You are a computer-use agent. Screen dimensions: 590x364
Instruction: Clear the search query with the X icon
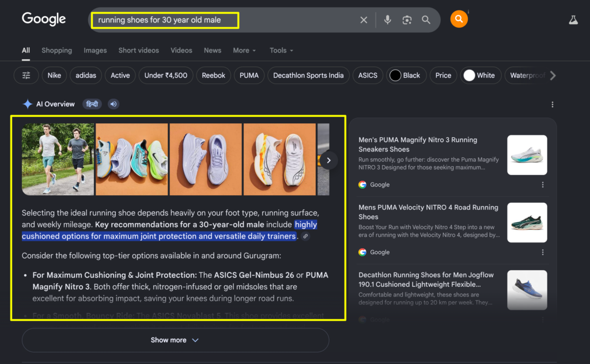point(364,20)
